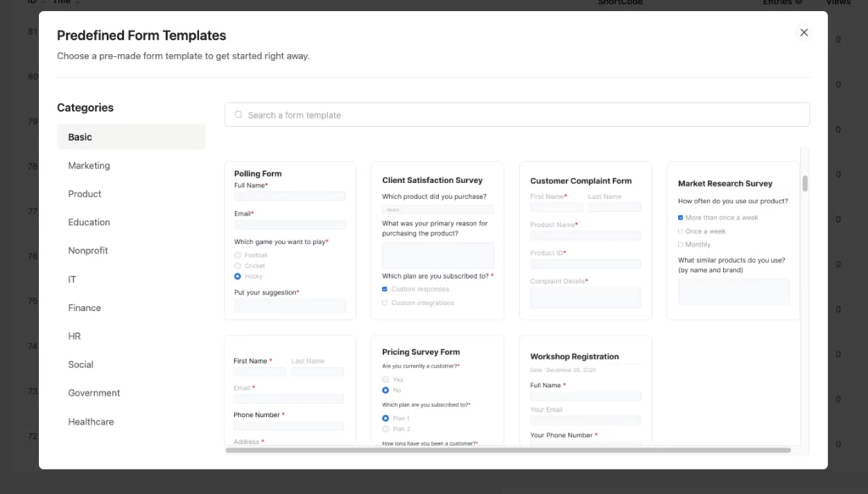The image size is (868, 494).
Task: Check the Monthly option
Action: pos(681,245)
